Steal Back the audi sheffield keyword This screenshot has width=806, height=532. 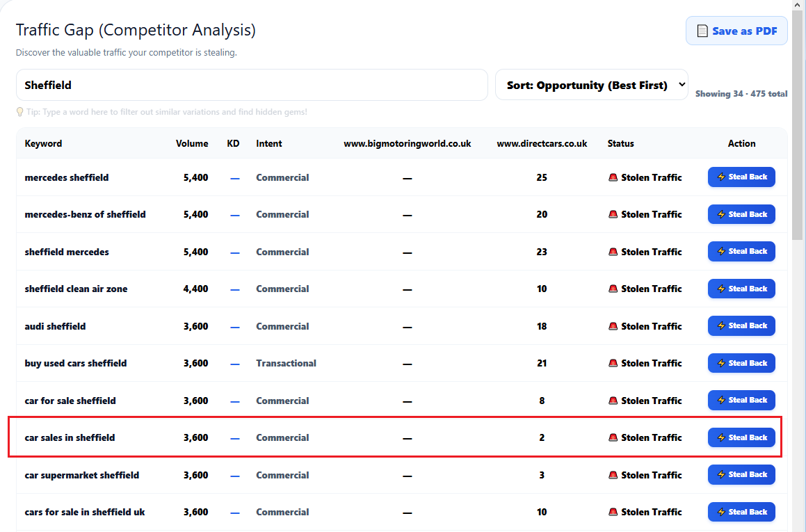point(741,326)
